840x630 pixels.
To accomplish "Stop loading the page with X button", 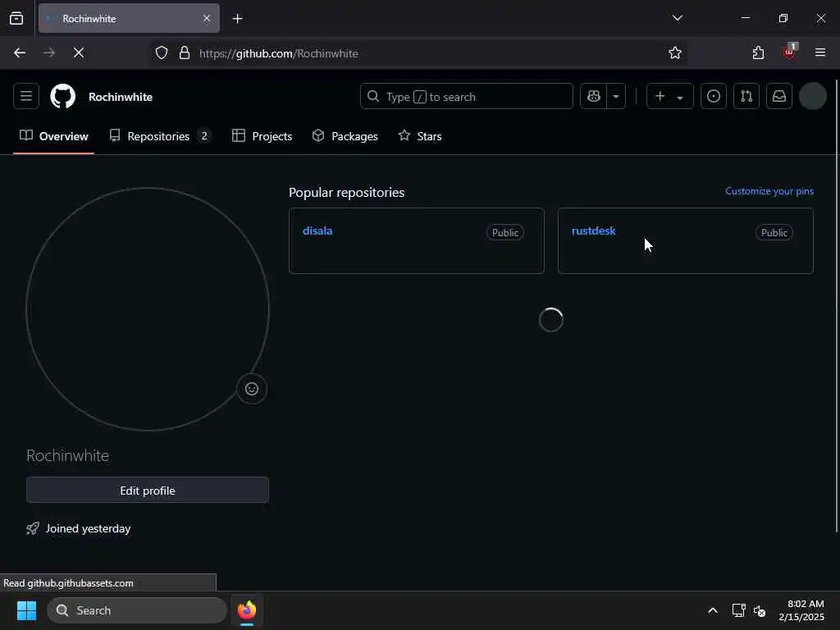I will coord(78,52).
